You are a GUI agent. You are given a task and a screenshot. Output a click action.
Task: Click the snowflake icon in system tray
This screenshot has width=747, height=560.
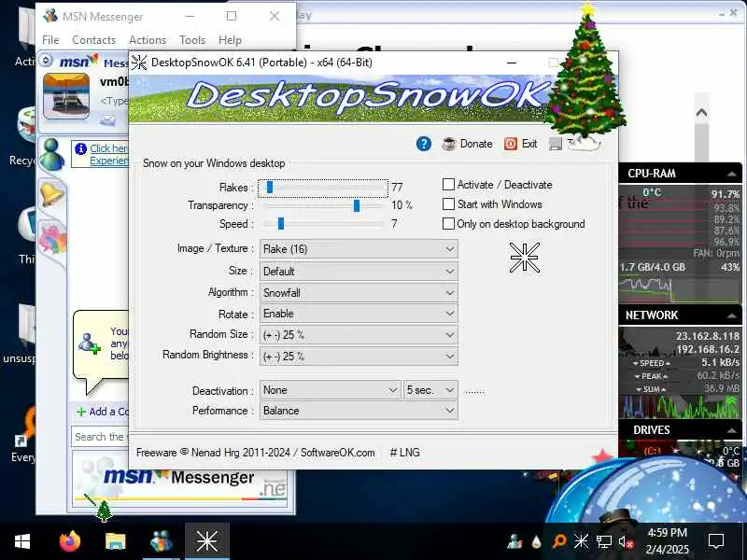pos(581,541)
